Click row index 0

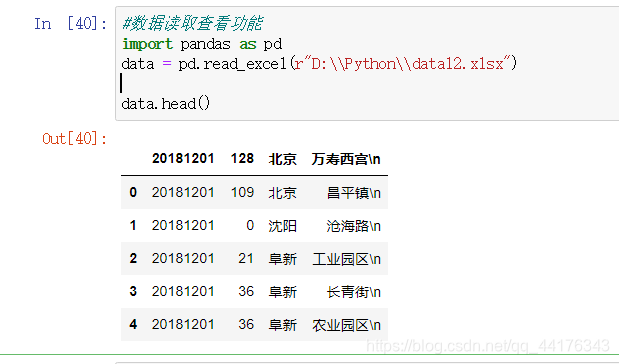(133, 192)
